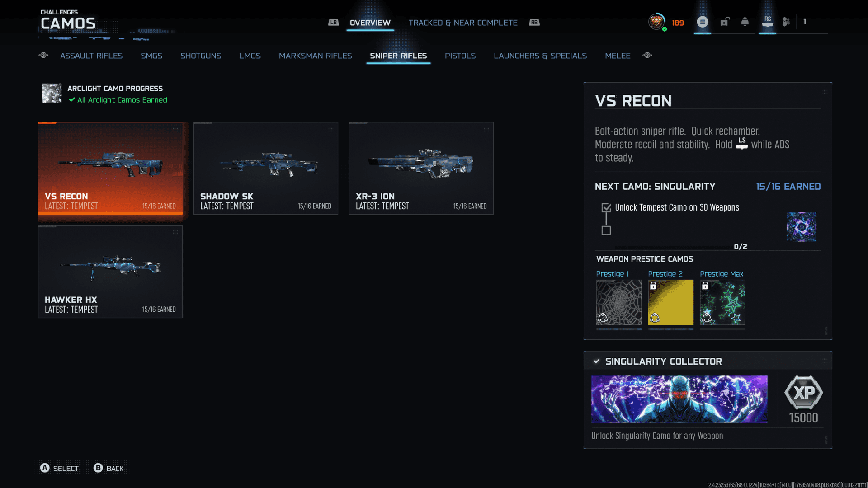Image resolution: width=868 pixels, height=488 pixels.
Task: Open notifications bell icon
Action: click(x=745, y=22)
